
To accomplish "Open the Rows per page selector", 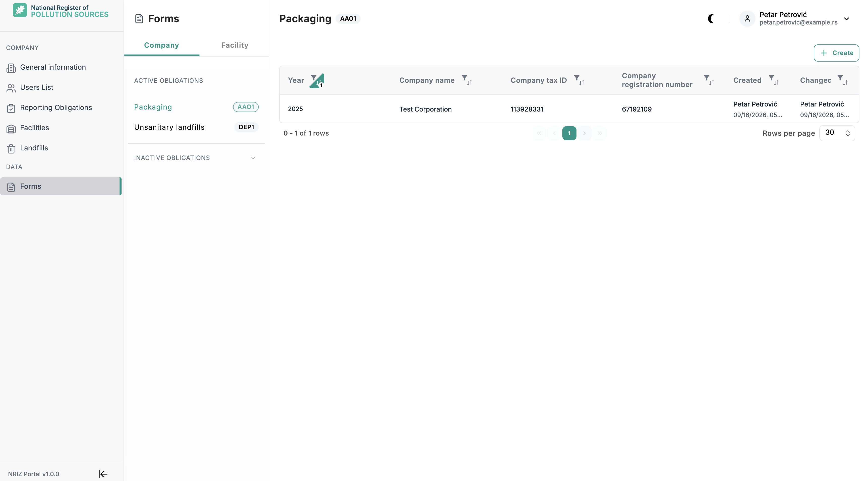I will click(837, 133).
